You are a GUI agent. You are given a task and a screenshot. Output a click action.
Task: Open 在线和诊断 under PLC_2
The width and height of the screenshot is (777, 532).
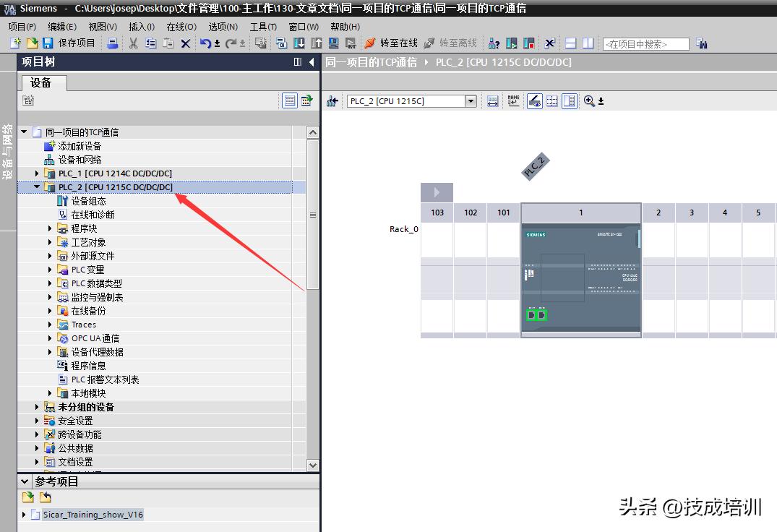click(93, 215)
